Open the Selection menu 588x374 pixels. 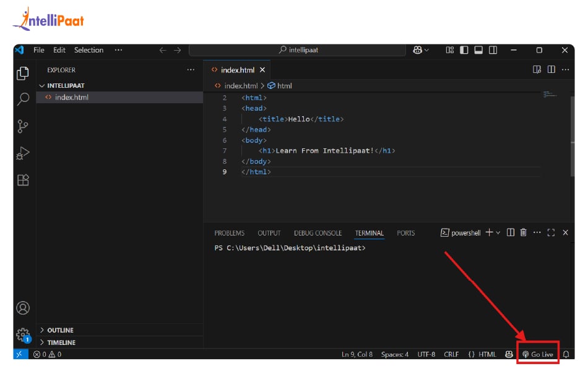(89, 50)
